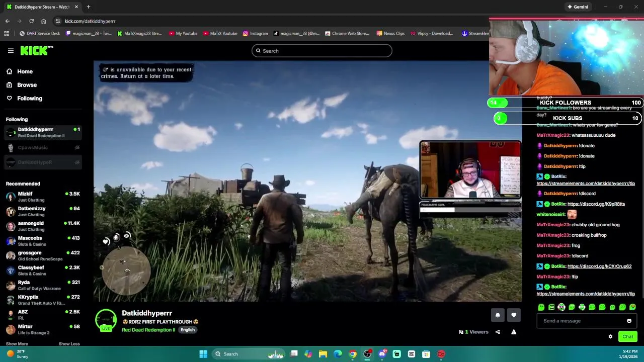Open OBS Studio from taskbar
This screenshot has height=362, width=644.
[x=367, y=354]
